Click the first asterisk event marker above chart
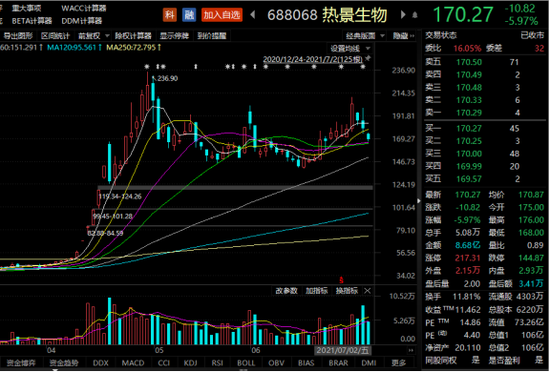Viewport: 550px width, 372px height. click(147, 66)
